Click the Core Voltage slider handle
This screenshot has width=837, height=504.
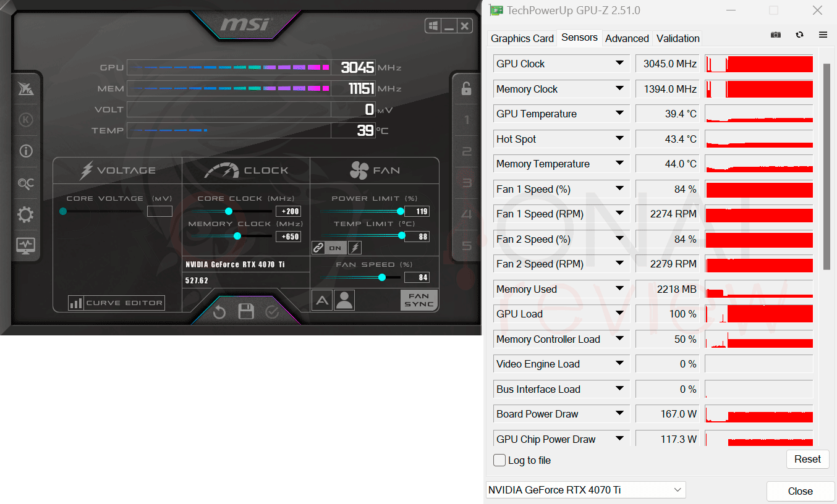click(63, 211)
